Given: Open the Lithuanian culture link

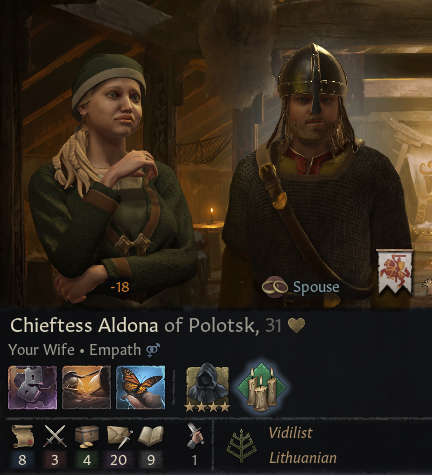Looking at the screenshot, I should (x=303, y=458).
